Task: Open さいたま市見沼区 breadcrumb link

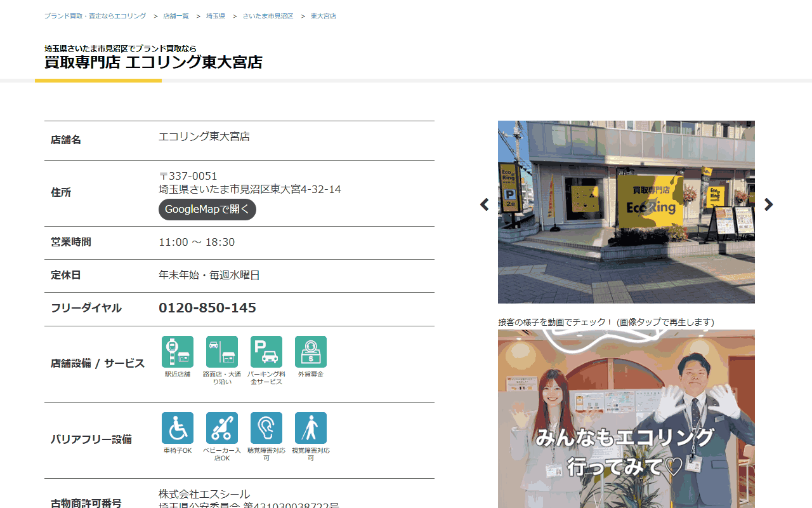Action: coord(268,16)
